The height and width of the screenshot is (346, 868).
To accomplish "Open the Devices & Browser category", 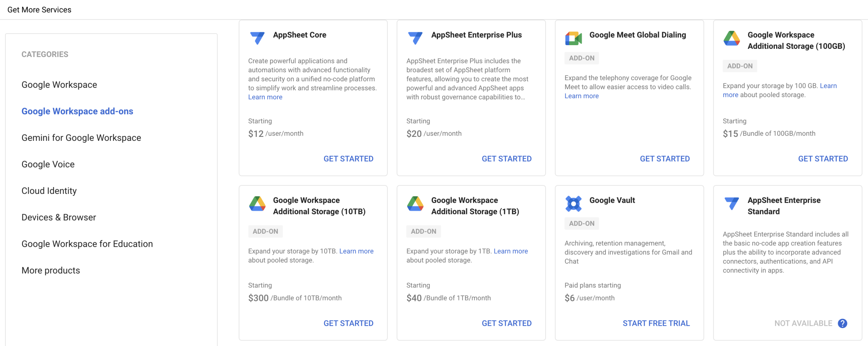I will click(x=59, y=217).
